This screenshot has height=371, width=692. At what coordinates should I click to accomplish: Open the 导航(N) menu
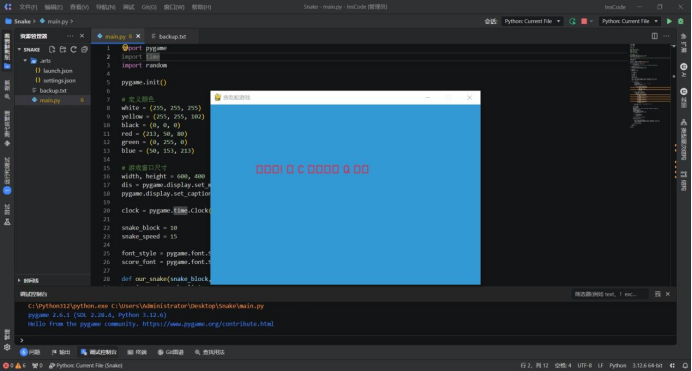pyautogui.click(x=105, y=7)
